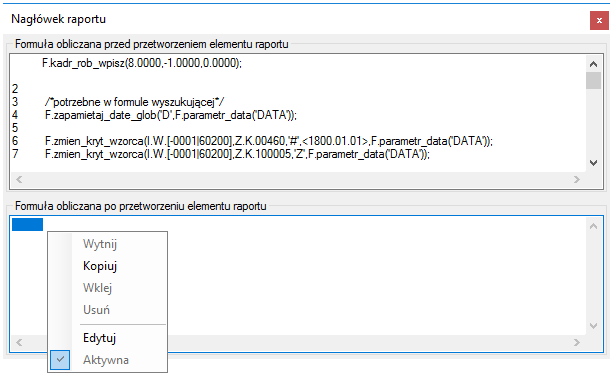
Task: Click the line F.kadr_rob_wpisz(8.0000,-1.0000,0.0000);
Action: point(142,63)
